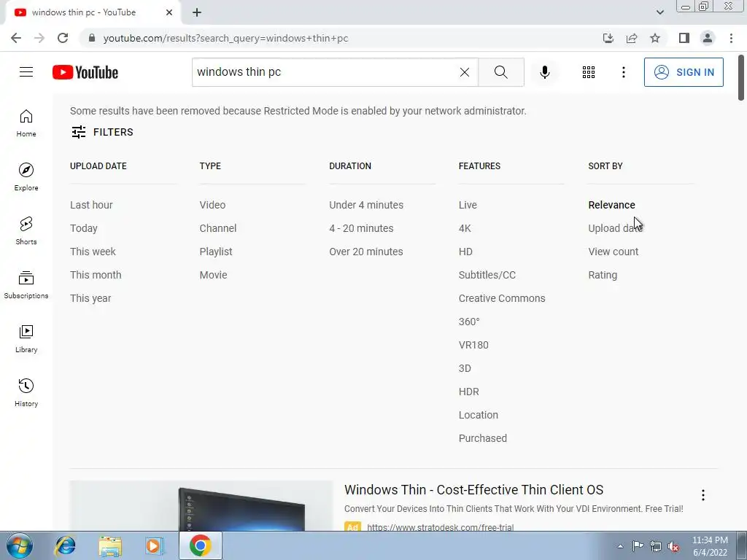747x560 pixels.
Task: Open the YouTube apps grid icon
Action: 589,72
